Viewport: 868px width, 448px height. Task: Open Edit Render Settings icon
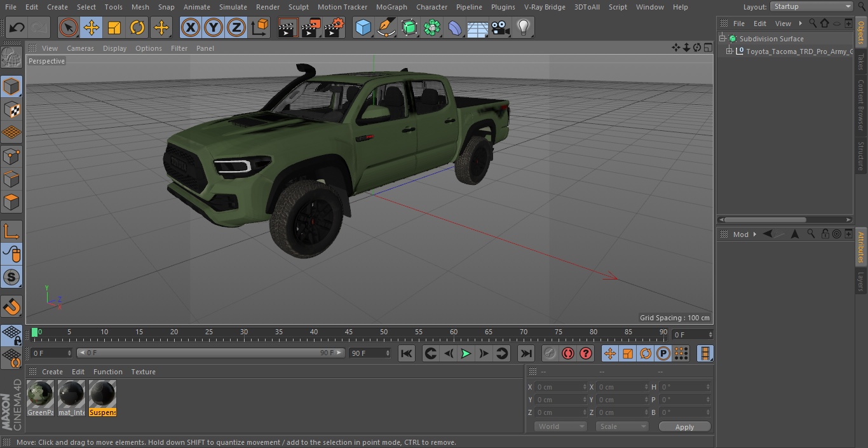(x=334, y=27)
